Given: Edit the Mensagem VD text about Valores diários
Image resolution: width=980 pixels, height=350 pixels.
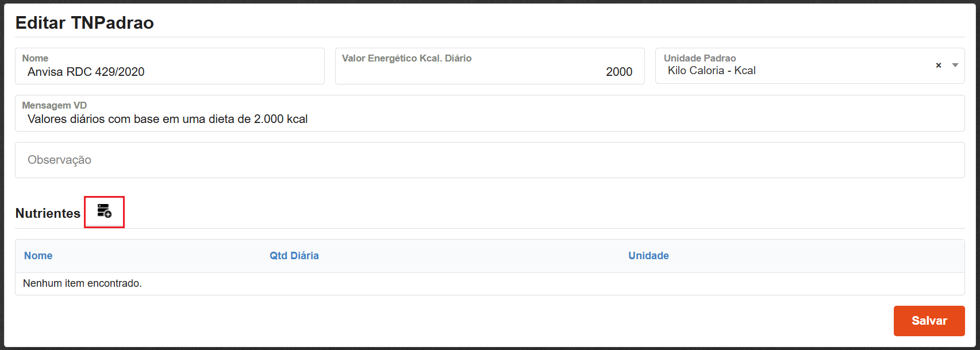Looking at the screenshot, I should coord(489,119).
